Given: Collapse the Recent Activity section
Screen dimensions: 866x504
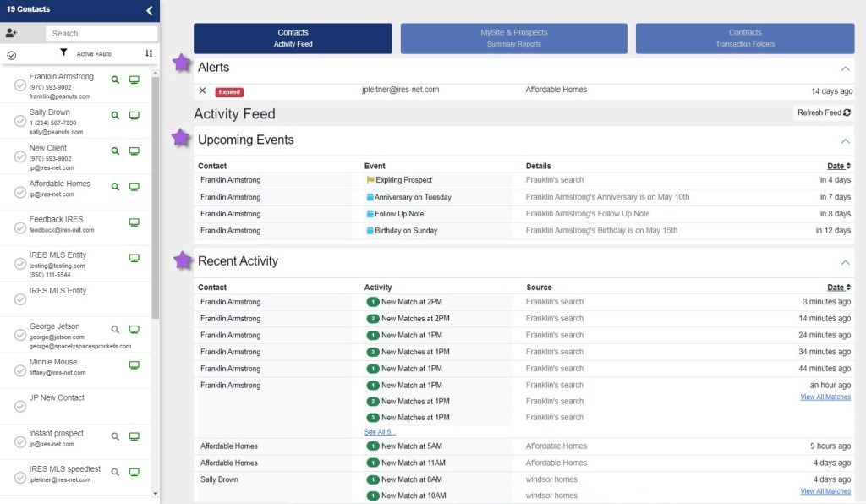Looking at the screenshot, I should 844,263.
